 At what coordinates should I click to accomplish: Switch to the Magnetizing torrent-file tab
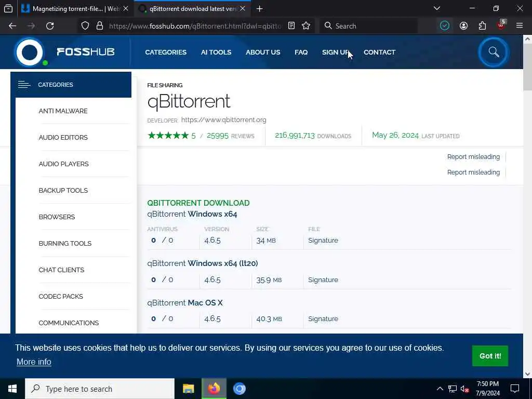(x=75, y=9)
